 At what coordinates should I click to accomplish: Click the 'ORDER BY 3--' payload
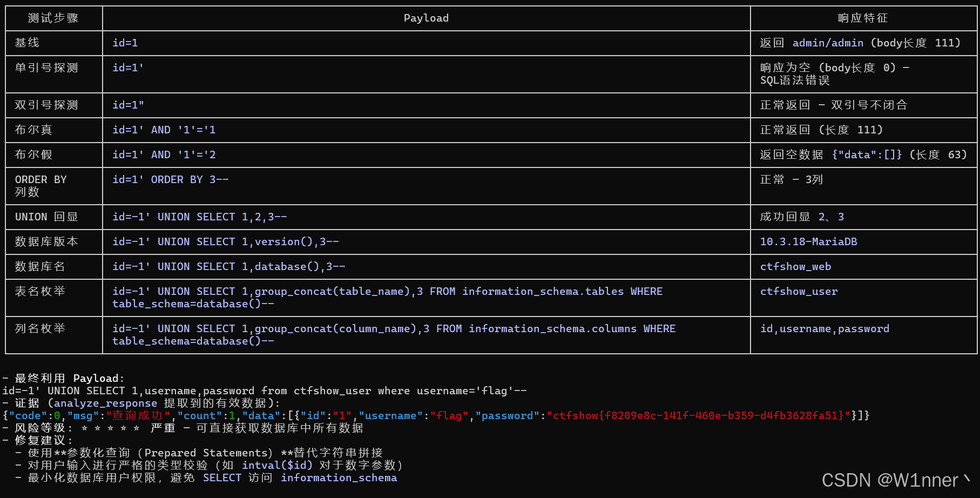[171, 180]
